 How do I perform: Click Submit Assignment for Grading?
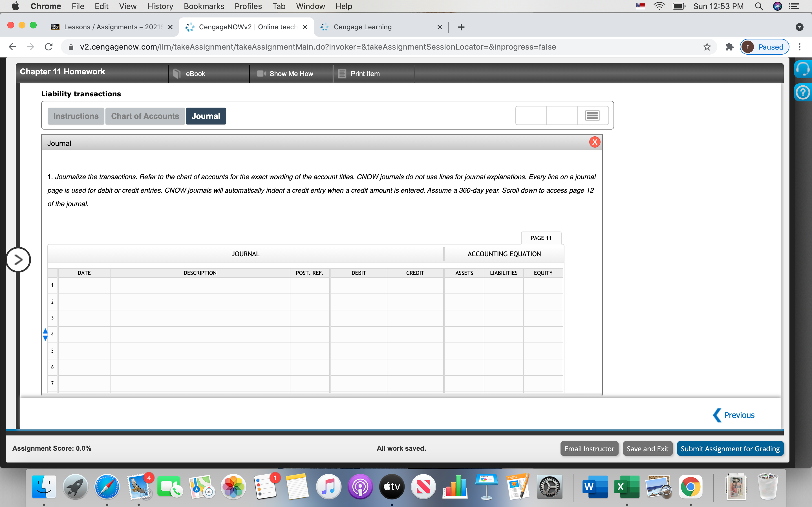pos(730,448)
